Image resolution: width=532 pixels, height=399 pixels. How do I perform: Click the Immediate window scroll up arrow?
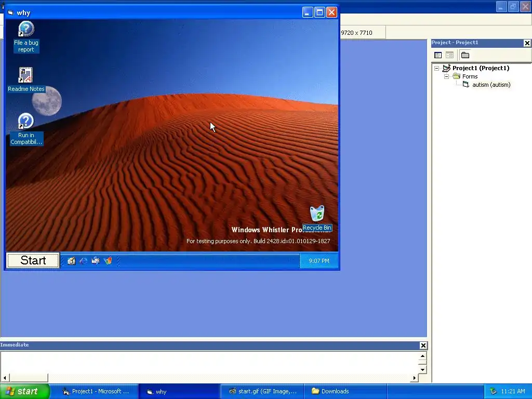pos(422,356)
